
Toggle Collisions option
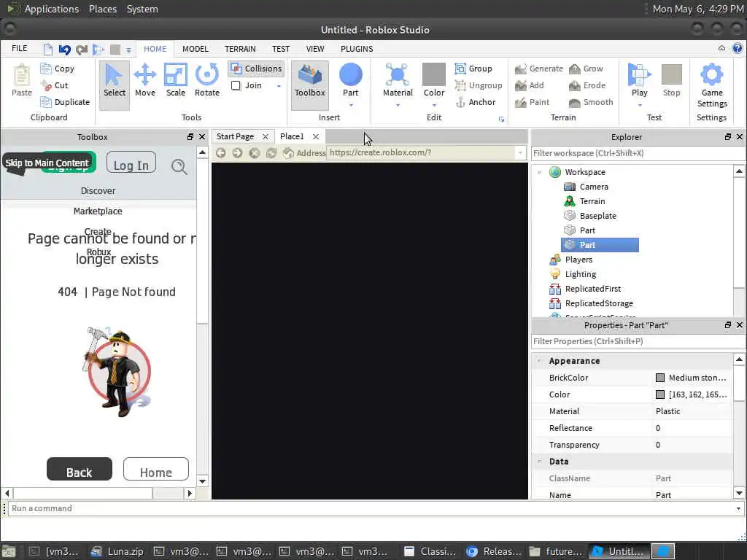pos(256,69)
